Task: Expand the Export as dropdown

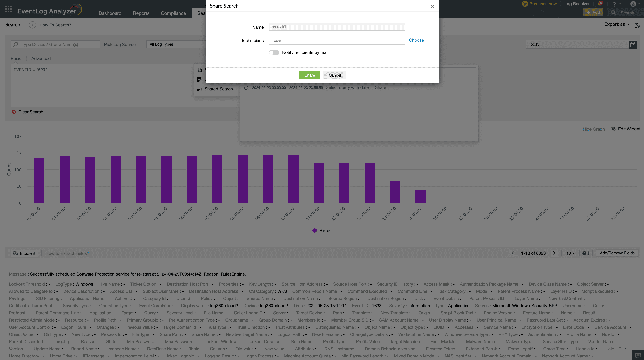Action: point(617,24)
